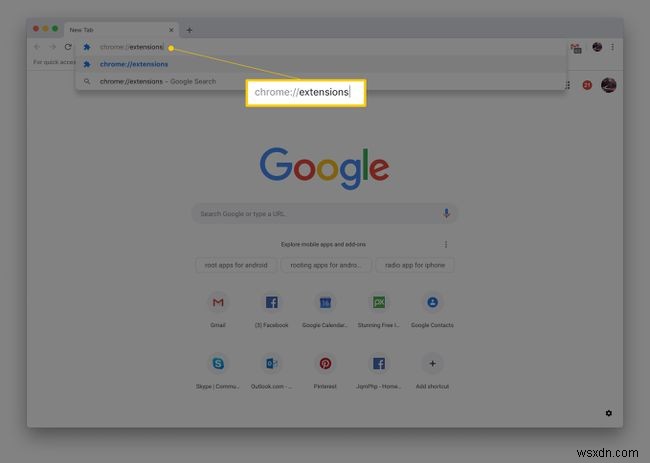The width and height of the screenshot is (650, 463).
Task: Click the extensions puzzle icon in the address bar
Action: coord(87,47)
